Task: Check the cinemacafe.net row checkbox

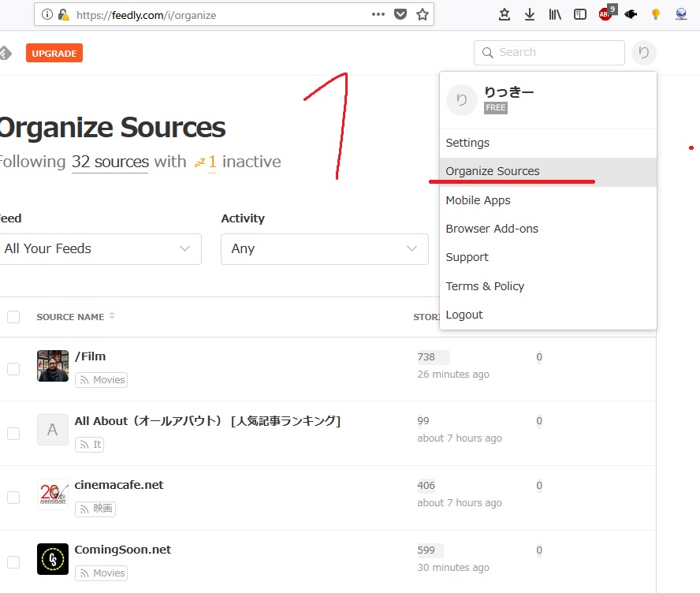Action: [x=13, y=498]
